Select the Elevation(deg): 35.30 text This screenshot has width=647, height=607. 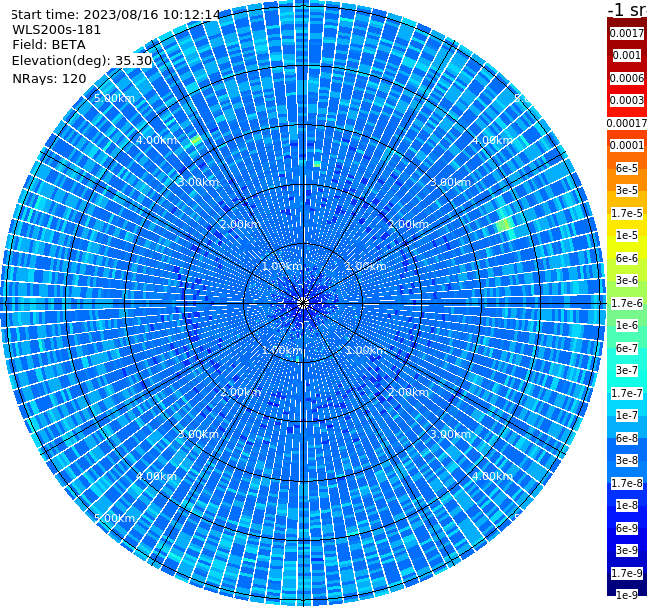tap(82, 61)
